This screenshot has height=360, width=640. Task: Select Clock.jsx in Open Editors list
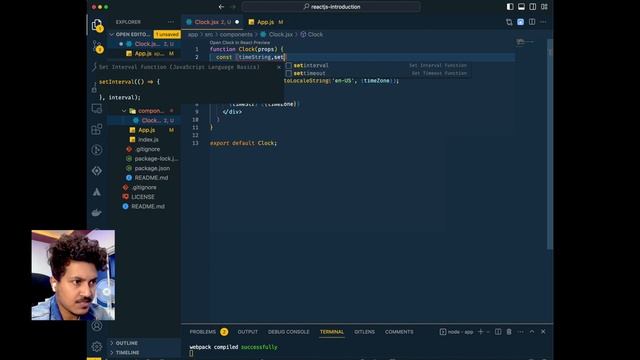coord(144,44)
